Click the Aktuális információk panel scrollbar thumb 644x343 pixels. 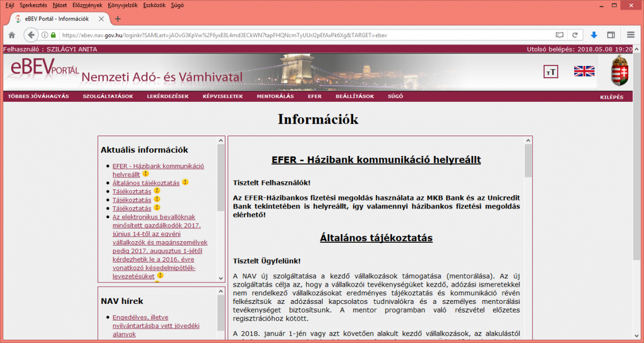[x=221, y=177]
